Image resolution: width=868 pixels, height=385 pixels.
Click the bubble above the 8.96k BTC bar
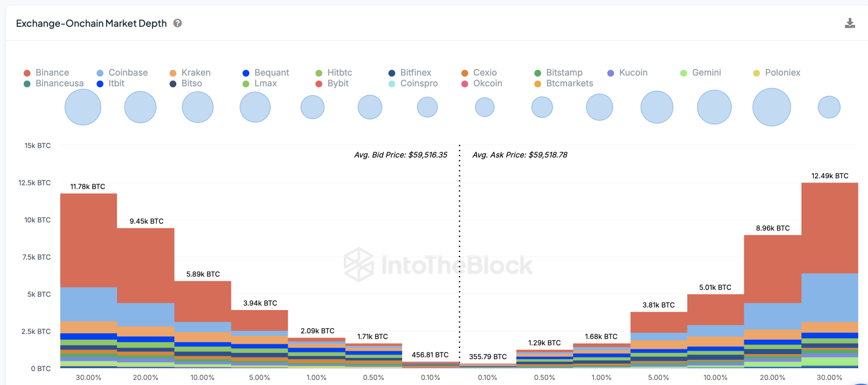click(x=772, y=107)
